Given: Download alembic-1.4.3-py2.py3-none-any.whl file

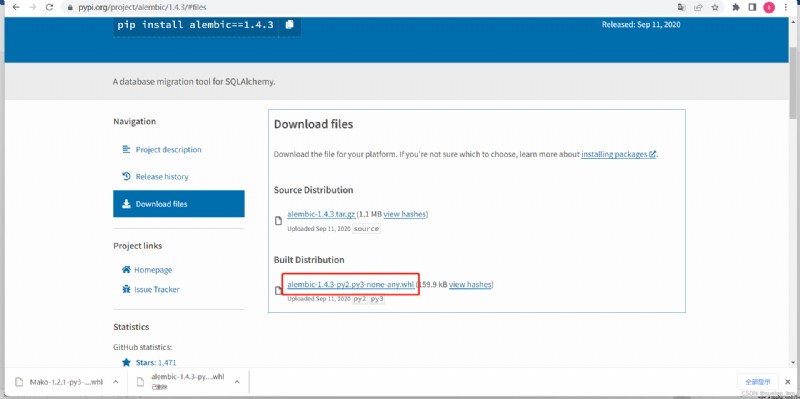Looking at the screenshot, I should click(x=351, y=285).
